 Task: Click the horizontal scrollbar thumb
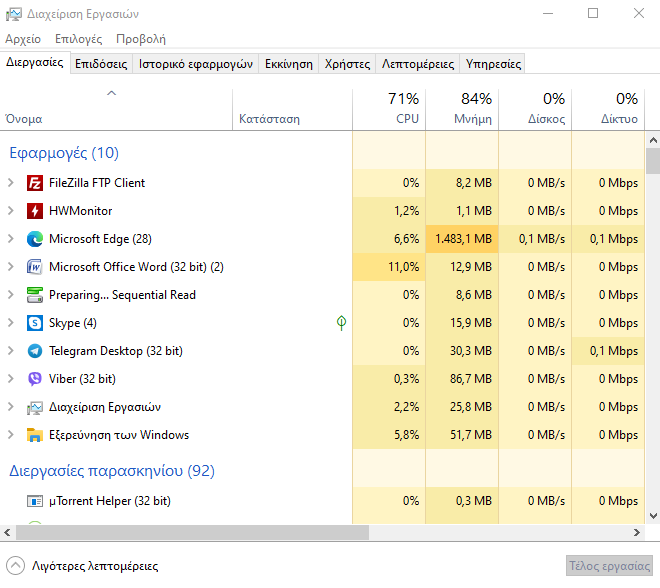(192, 532)
